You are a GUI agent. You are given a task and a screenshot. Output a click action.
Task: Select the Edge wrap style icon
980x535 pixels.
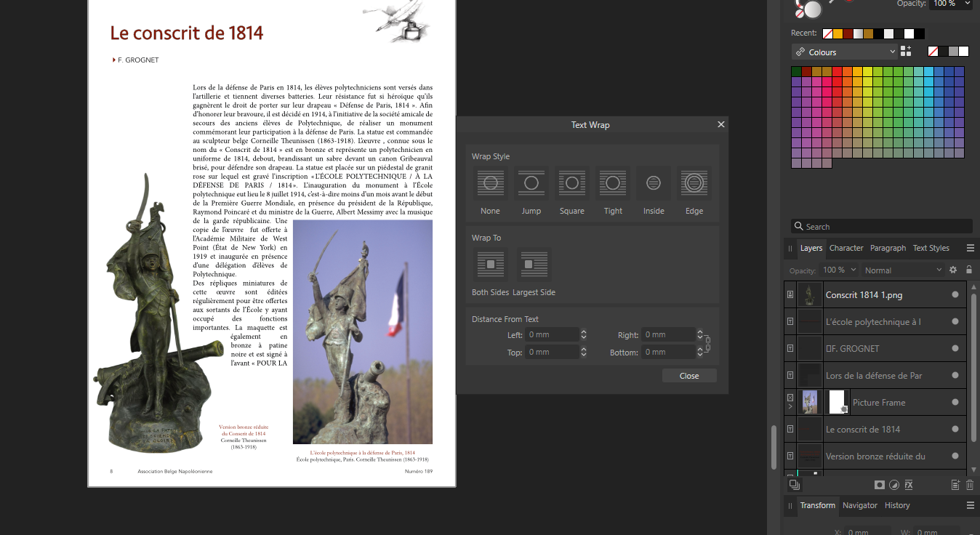tap(694, 183)
